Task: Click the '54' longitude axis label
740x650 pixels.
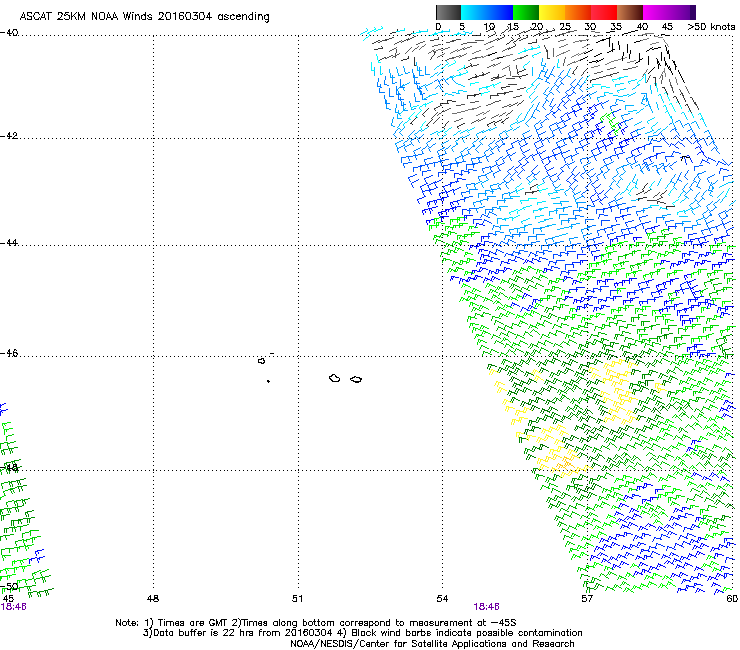Action: coord(442,599)
